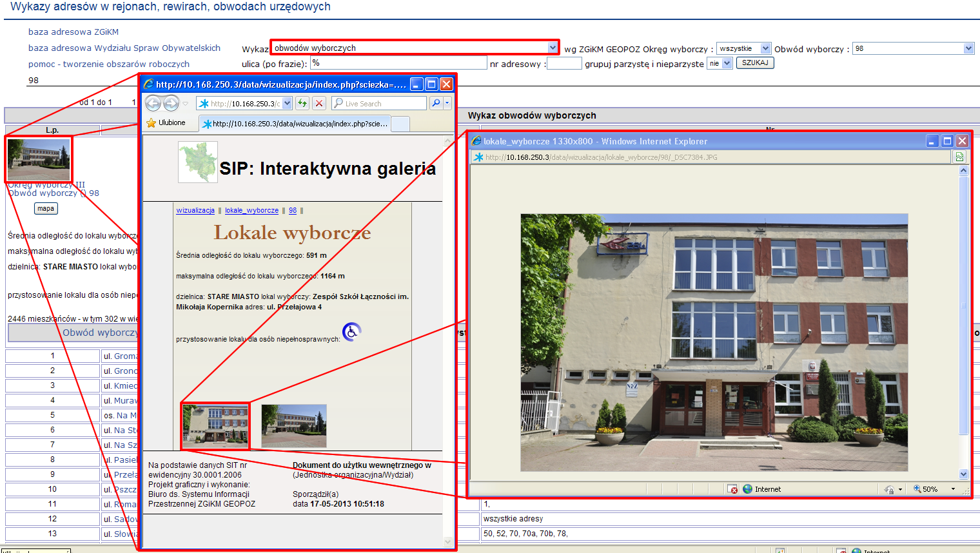Click the IE forward navigation arrow
This screenshot has height=553, width=980.
tap(171, 103)
